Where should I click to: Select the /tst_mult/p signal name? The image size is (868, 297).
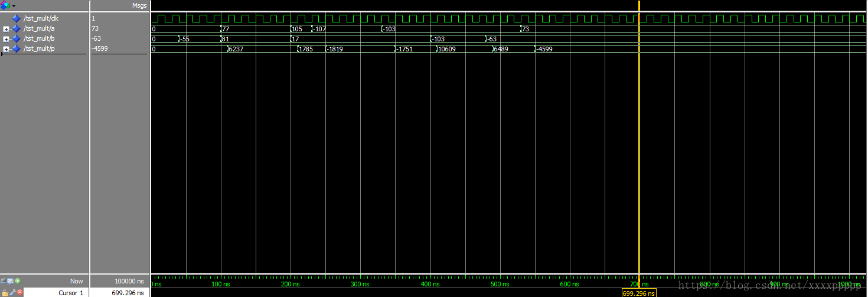pos(39,48)
